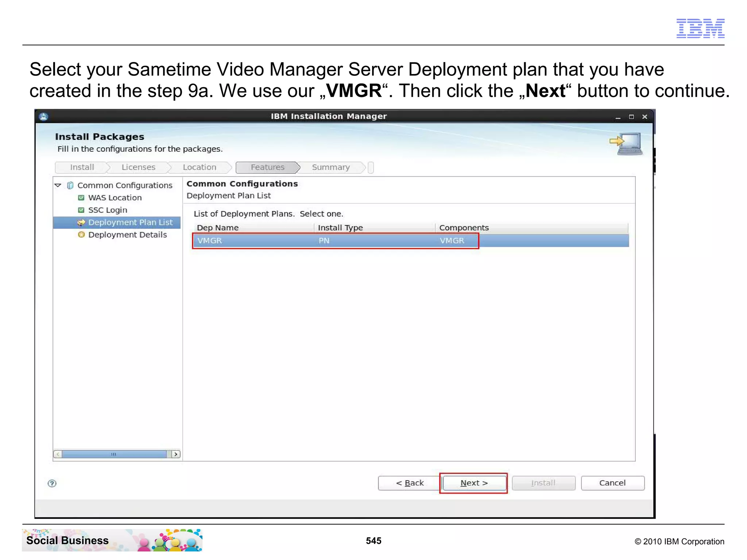
Task: Click the Deployment Plan List arrow icon
Action: (81, 222)
